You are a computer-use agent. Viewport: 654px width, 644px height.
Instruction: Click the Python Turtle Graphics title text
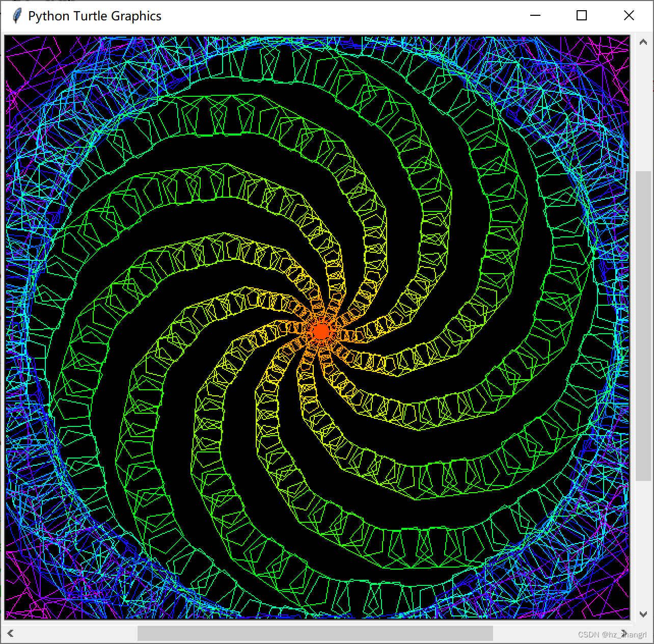click(x=95, y=16)
